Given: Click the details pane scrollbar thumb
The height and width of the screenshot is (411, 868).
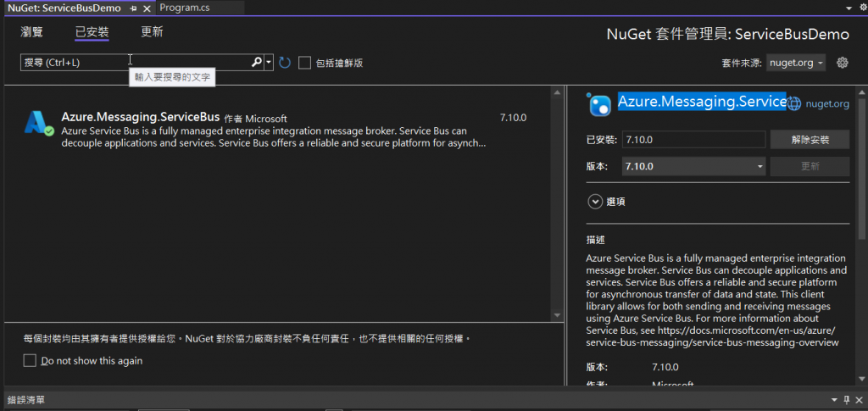Looking at the screenshot, I should (861, 169).
